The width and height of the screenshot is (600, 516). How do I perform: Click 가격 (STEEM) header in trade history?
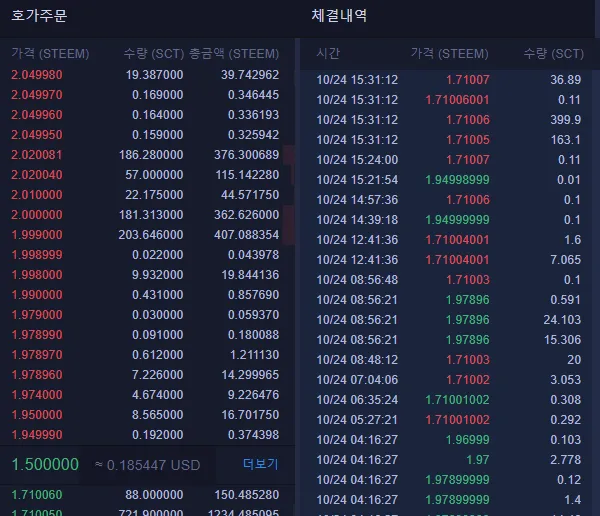coord(450,54)
